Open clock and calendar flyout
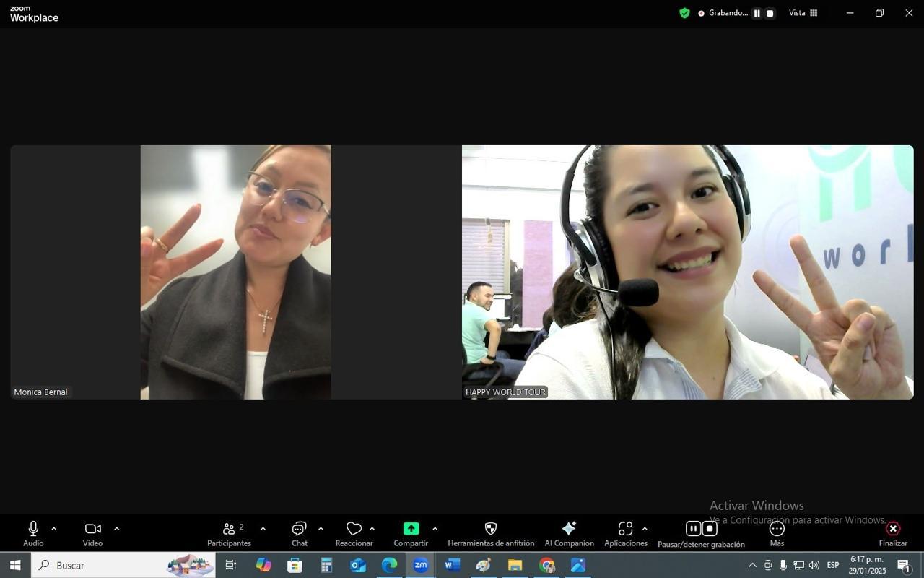 tap(867, 565)
